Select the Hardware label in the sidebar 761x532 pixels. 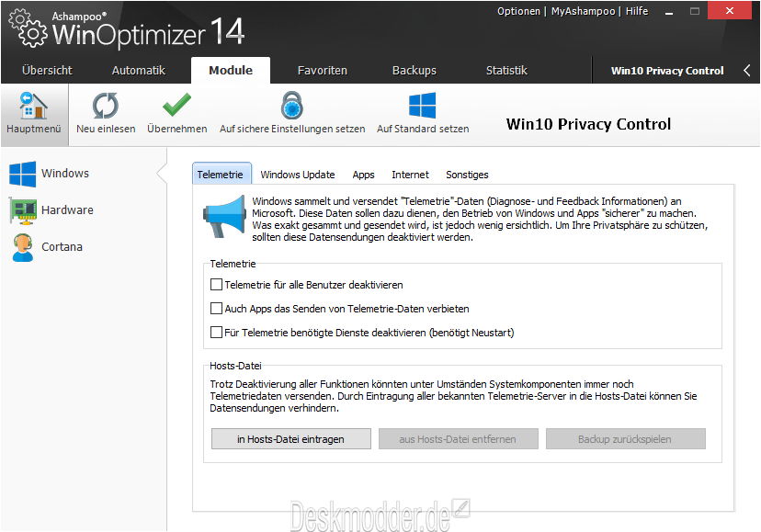tap(67, 209)
